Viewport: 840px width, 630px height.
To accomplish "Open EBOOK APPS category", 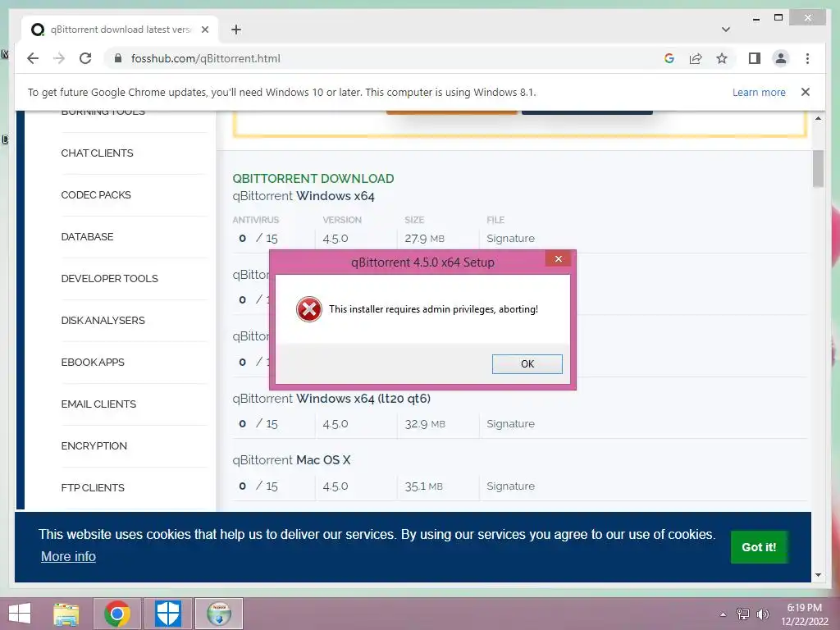I will (x=93, y=362).
